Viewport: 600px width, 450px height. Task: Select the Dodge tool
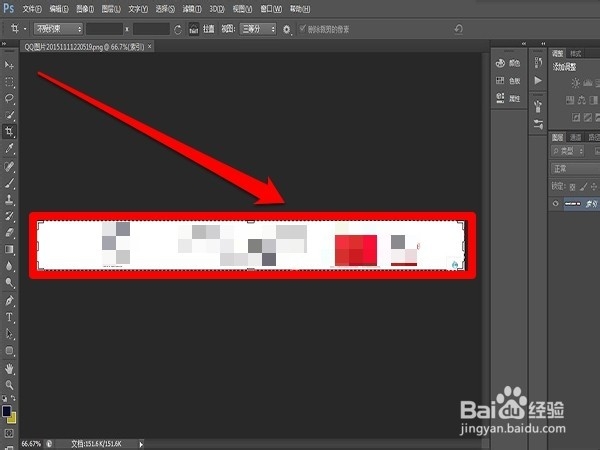[x=9, y=282]
